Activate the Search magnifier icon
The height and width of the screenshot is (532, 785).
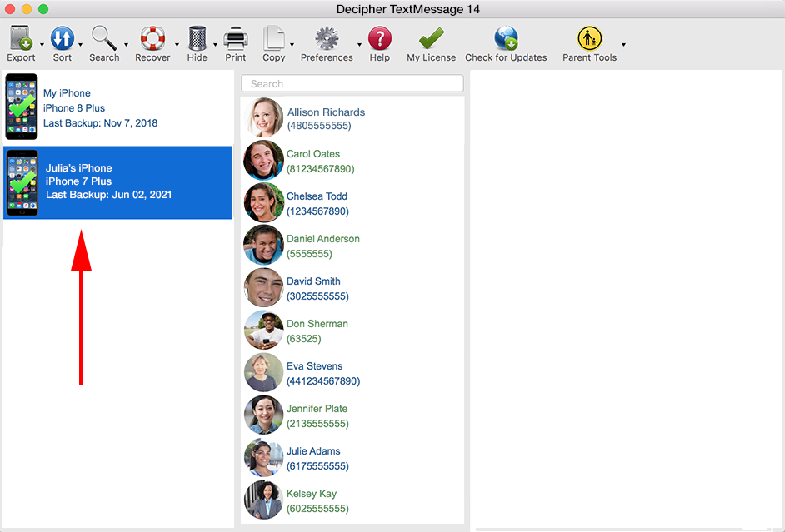tap(103, 38)
